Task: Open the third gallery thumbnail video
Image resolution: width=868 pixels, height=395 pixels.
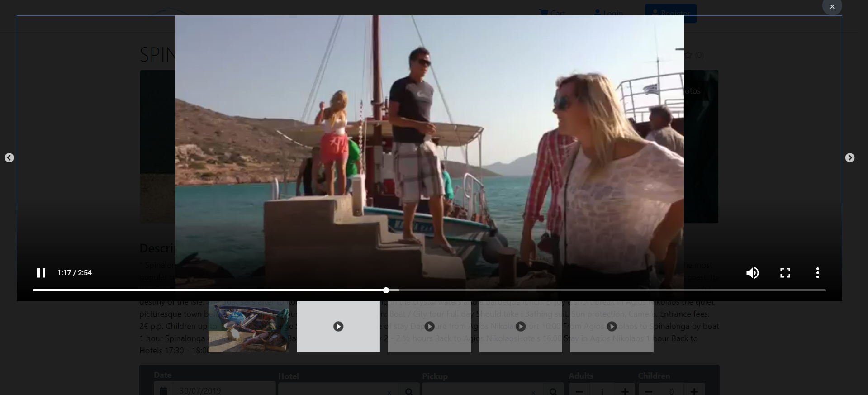Action: pyautogui.click(x=429, y=327)
